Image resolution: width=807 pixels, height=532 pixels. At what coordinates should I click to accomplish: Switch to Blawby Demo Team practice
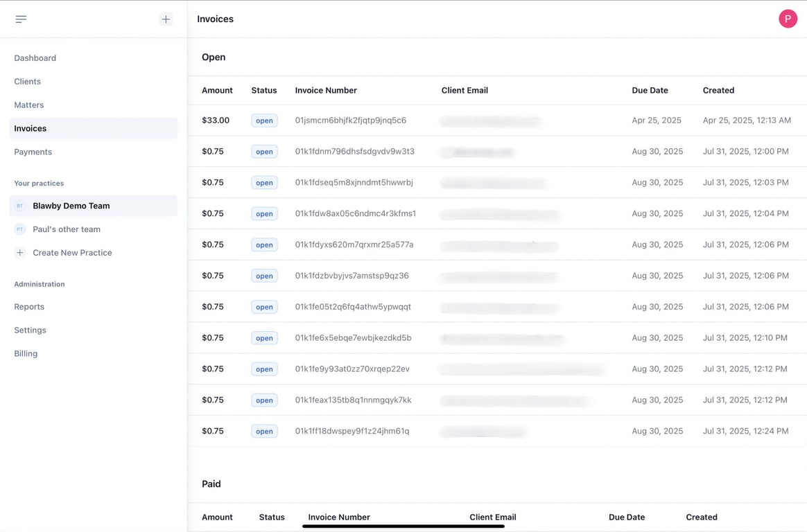click(93, 206)
